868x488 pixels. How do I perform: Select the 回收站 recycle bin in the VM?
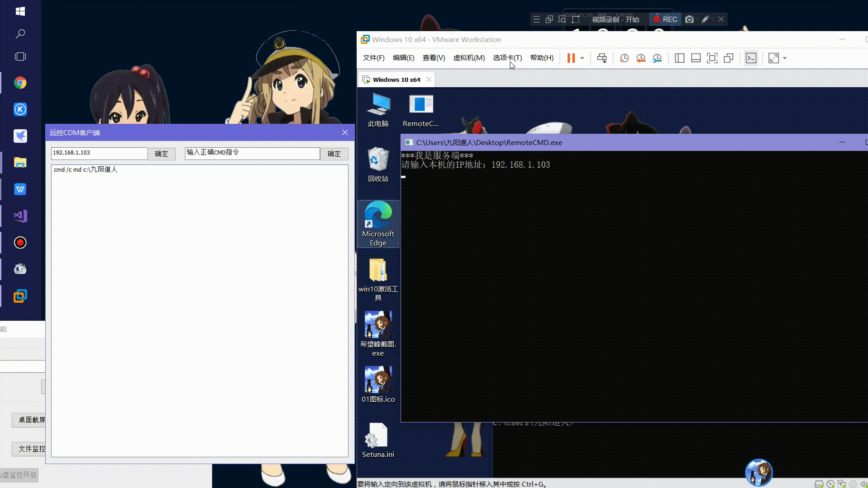(x=378, y=164)
